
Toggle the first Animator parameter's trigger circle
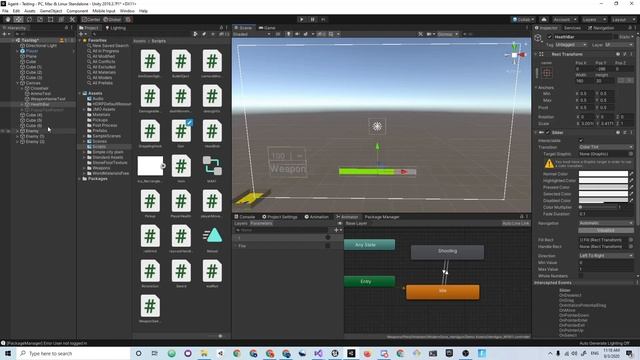[327, 238]
